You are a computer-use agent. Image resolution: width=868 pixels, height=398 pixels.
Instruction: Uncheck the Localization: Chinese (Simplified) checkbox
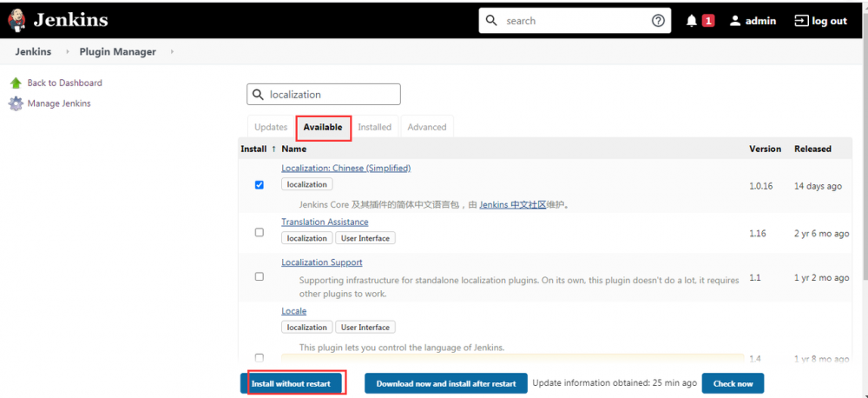[x=260, y=185]
